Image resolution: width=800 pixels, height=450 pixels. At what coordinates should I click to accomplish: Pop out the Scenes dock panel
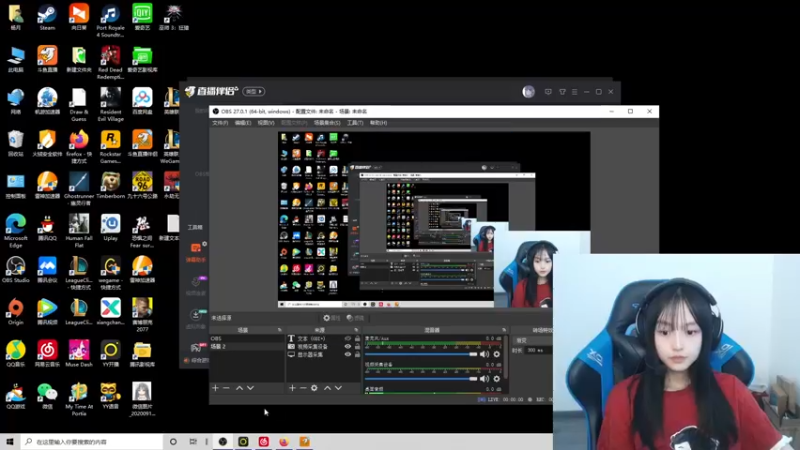coord(280,330)
